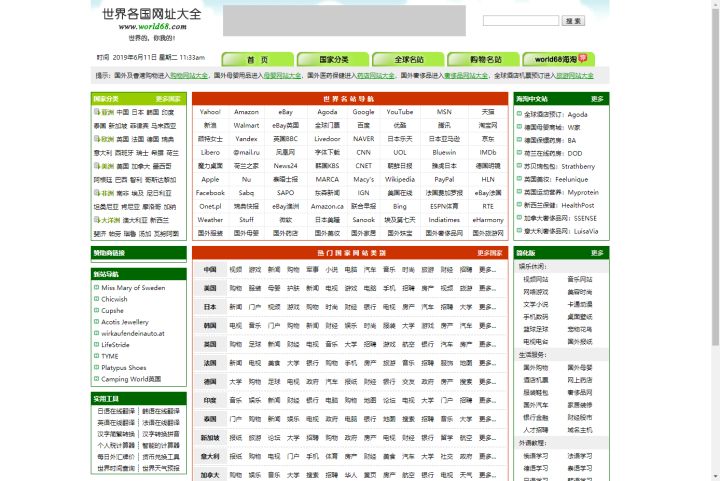Open Miss Mary of Sweden link
720x481 pixels.
pos(133,287)
